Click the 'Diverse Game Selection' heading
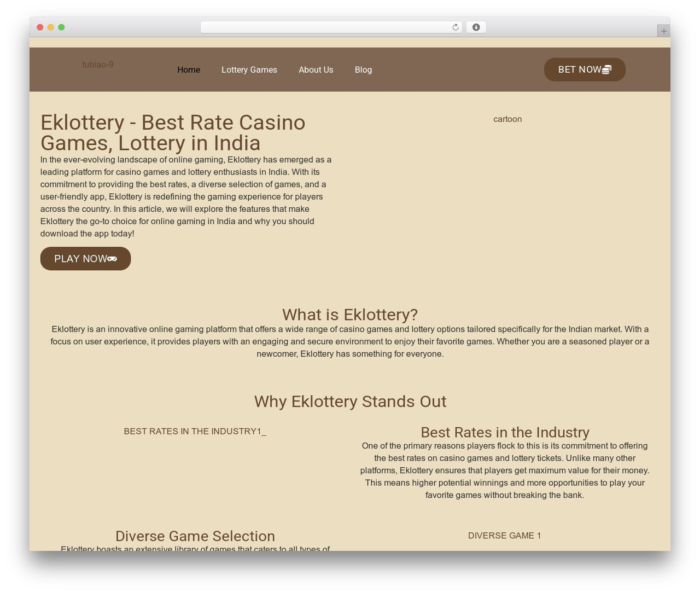700x593 pixels. click(195, 536)
